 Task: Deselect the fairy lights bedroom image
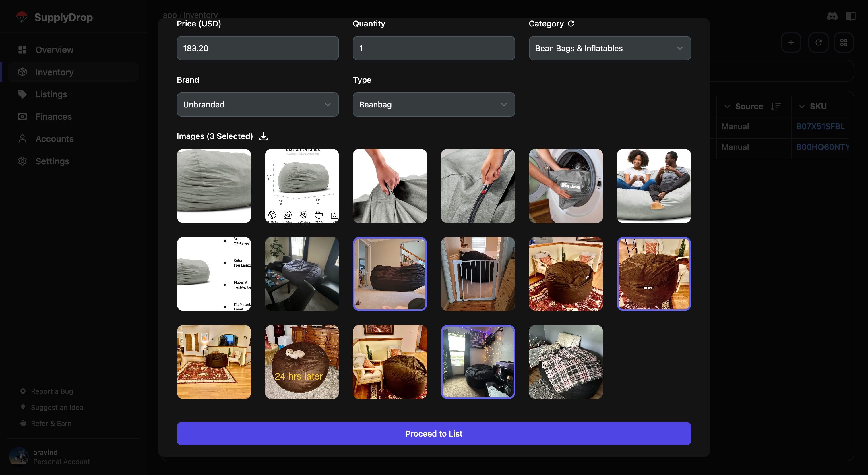(477, 362)
